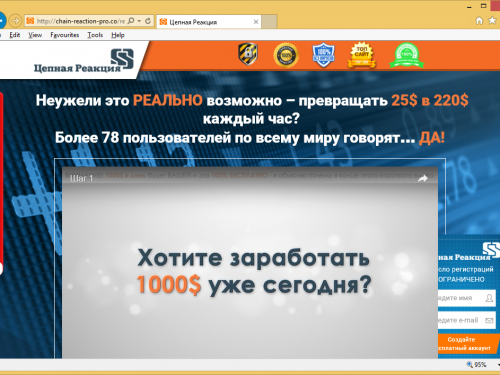This screenshot has width=500, height=375.
Task: Click the Цепная Реакция logo in the page header
Action: 84,60
